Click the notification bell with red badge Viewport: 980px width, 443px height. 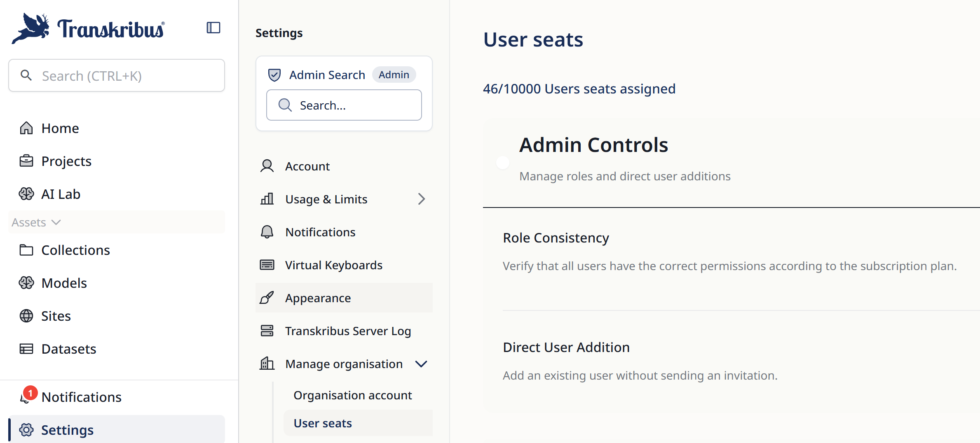click(26, 396)
